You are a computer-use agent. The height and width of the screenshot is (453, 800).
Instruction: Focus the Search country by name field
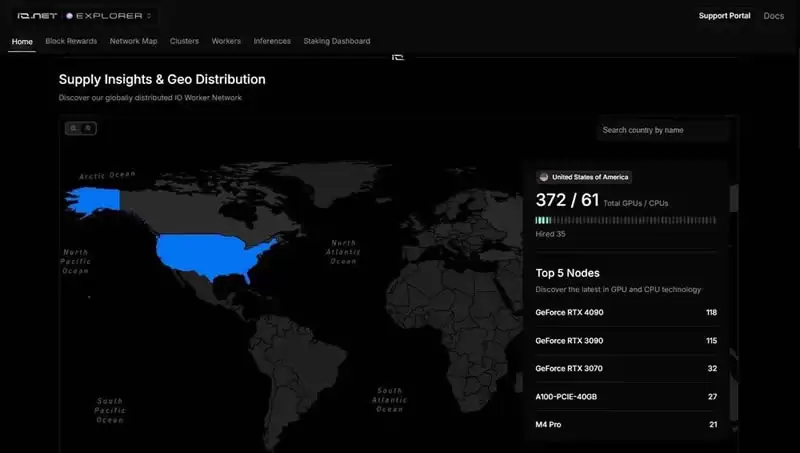(x=663, y=130)
